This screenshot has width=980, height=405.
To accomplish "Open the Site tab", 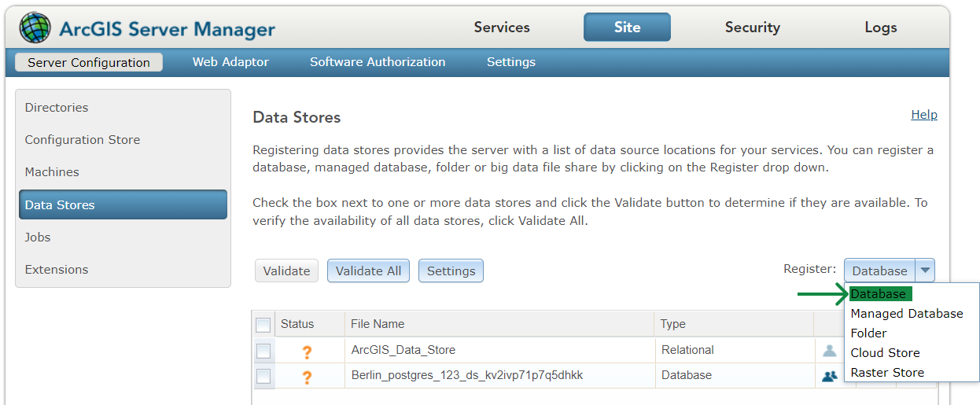I will (627, 28).
